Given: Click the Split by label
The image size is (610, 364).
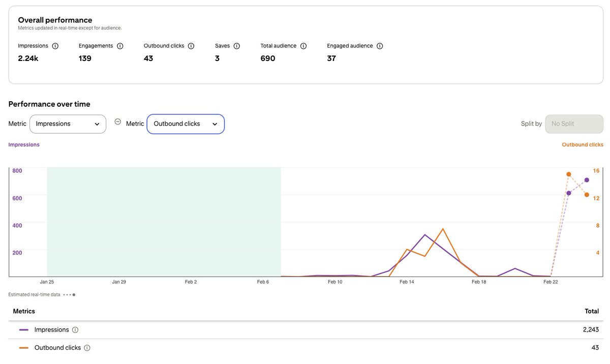Looking at the screenshot, I should click(532, 124).
